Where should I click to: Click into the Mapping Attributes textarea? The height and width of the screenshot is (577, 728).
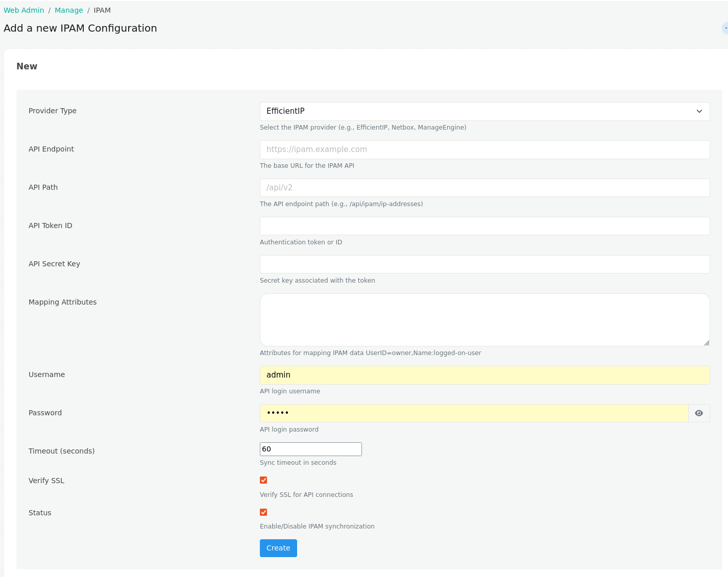(x=484, y=320)
